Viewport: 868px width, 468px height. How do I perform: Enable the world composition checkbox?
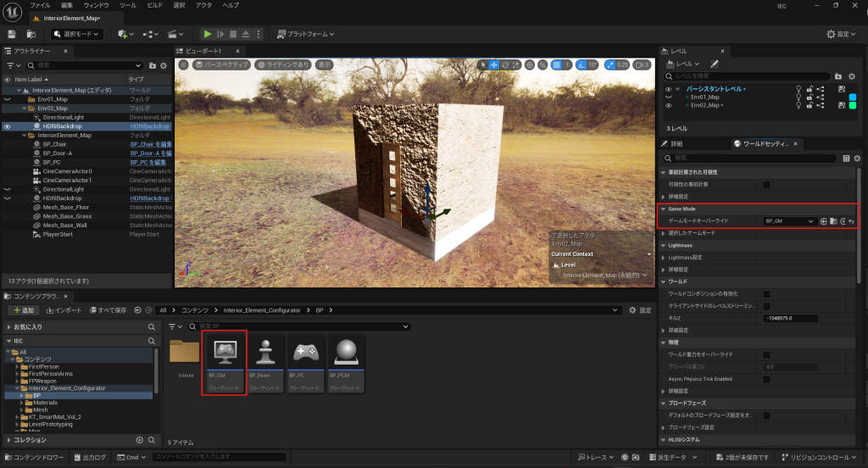766,293
